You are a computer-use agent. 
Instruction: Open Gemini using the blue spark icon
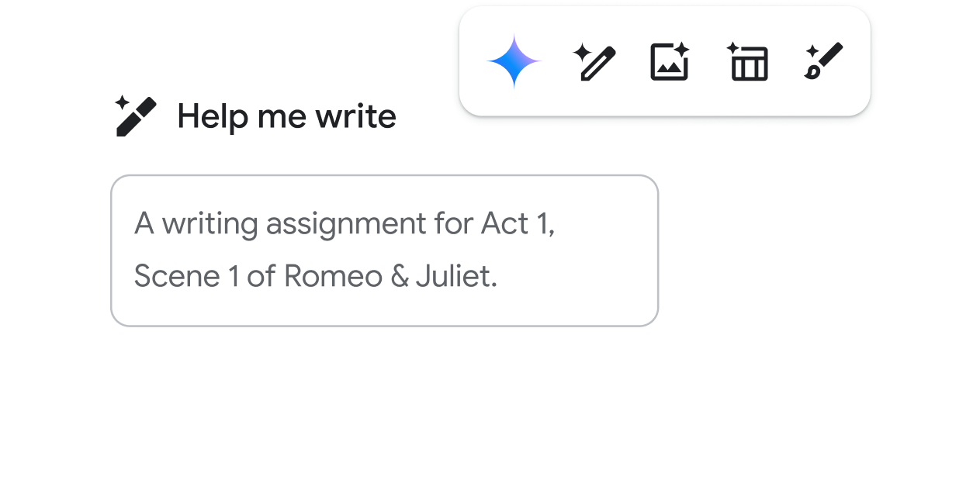(514, 61)
